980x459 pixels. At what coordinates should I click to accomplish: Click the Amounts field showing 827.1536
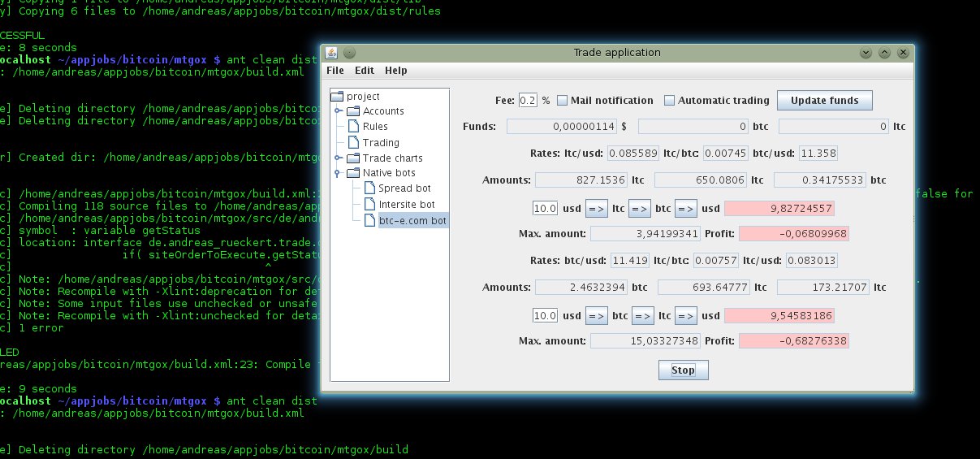pos(580,180)
